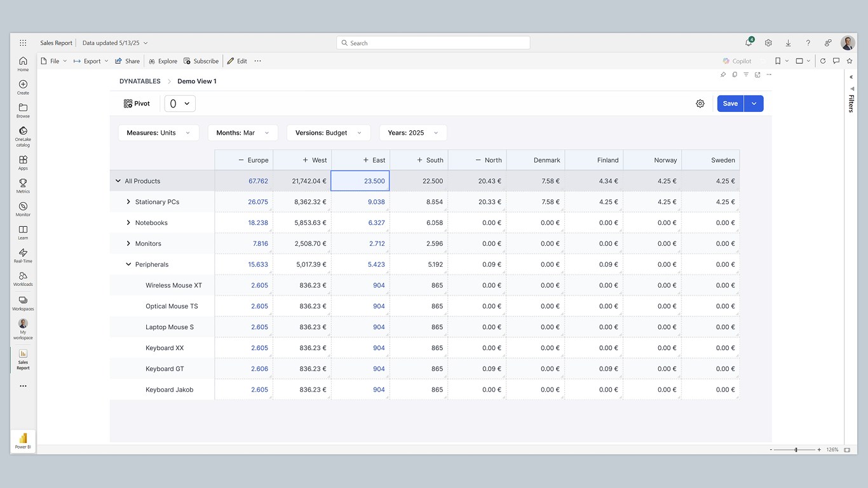Open Workloads in the sidebar
Image resolution: width=868 pixels, height=488 pixels.
[23, 278]
